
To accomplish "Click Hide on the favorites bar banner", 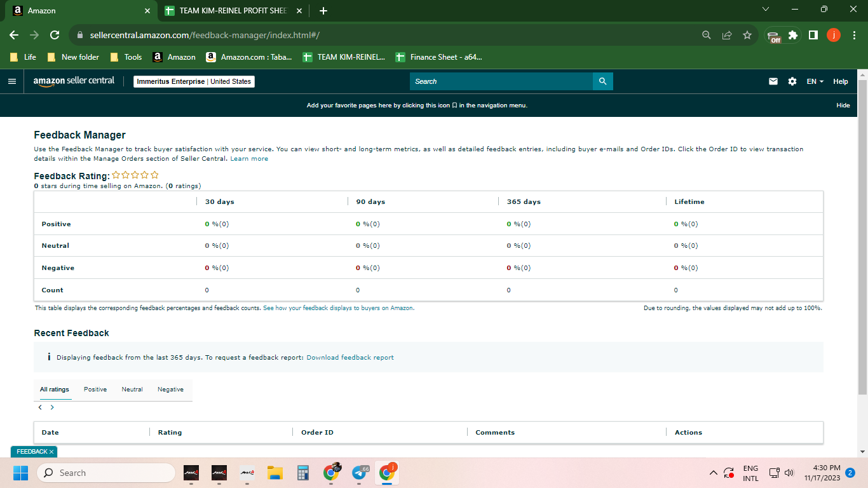I will (843, 105).
